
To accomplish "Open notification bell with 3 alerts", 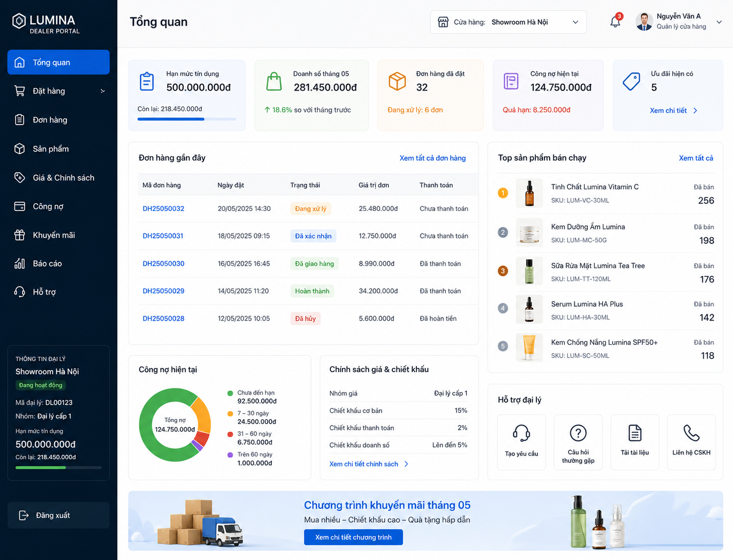I will [616, 21].
